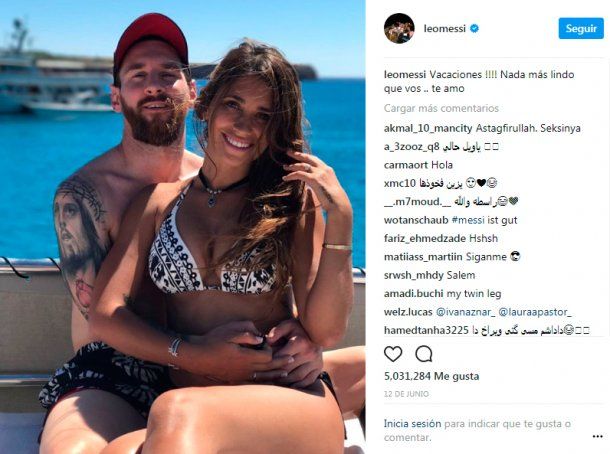This screenshot has width=610, height=454.
Task: Click the verified badge next to leomessi
Action: coord(474,28)
